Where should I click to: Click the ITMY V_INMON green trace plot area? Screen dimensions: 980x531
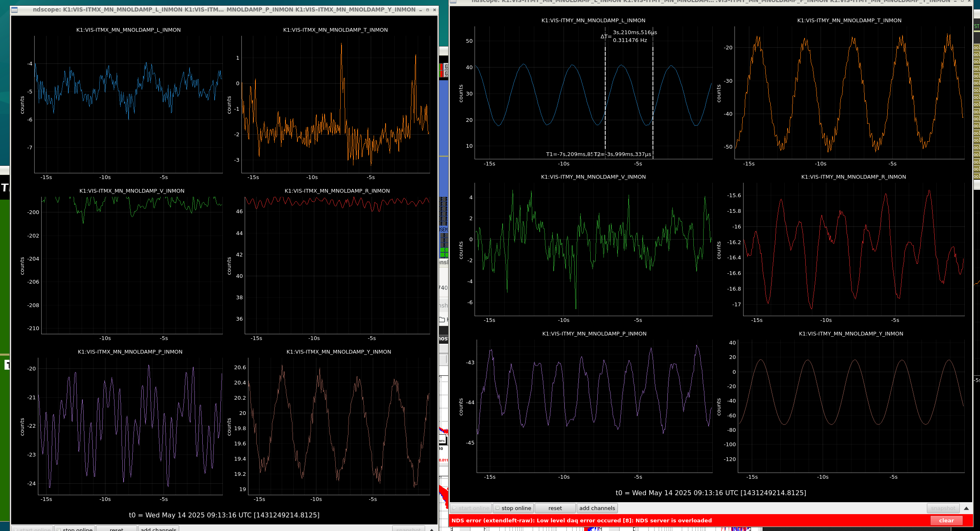click(593, 249)
